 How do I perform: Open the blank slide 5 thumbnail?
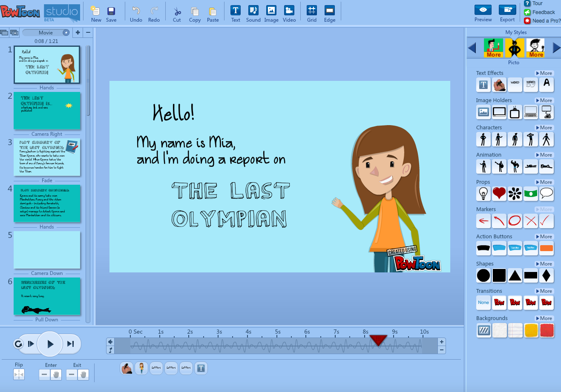(x=47, y=250)
